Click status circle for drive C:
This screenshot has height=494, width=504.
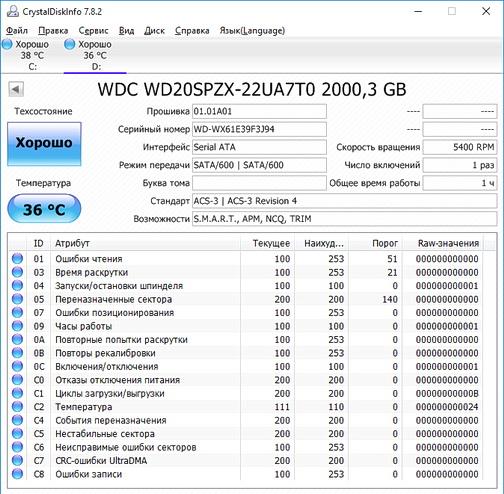[7, 44]
